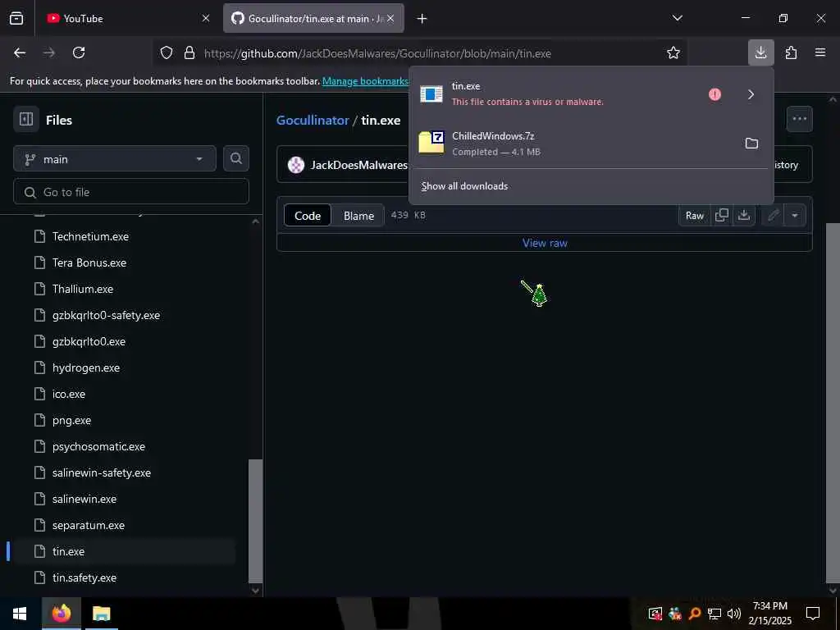
Task: Close the YouTube tab
Action: click(x=206, y=18)
